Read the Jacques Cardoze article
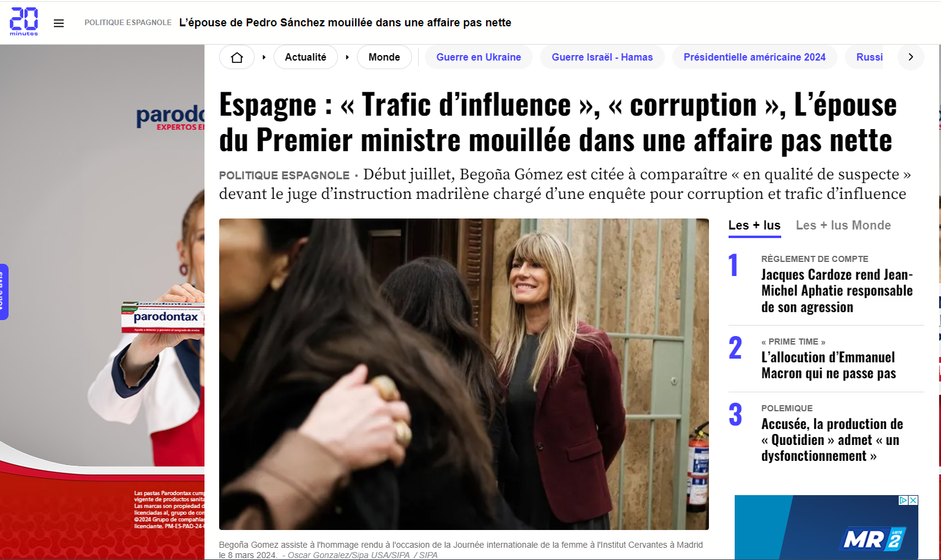This screenshot has width=941, height=560. click(x=837, y=291)
